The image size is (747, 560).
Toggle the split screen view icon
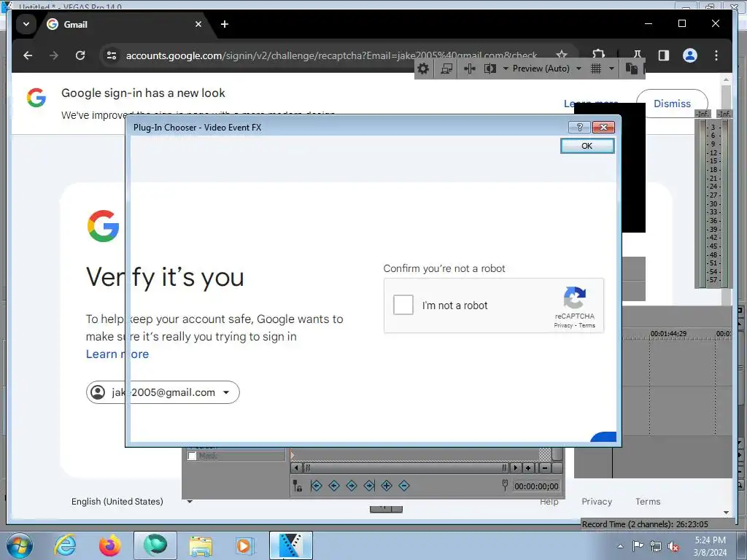click(489, 69)
